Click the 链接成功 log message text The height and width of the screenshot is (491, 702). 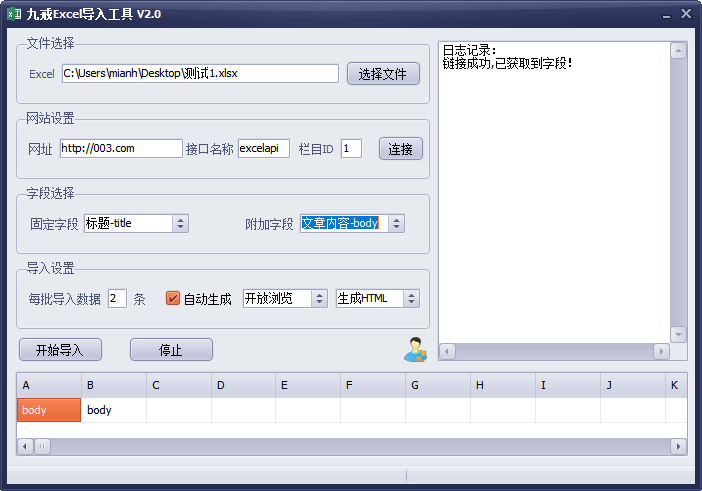tap(507, 63)
